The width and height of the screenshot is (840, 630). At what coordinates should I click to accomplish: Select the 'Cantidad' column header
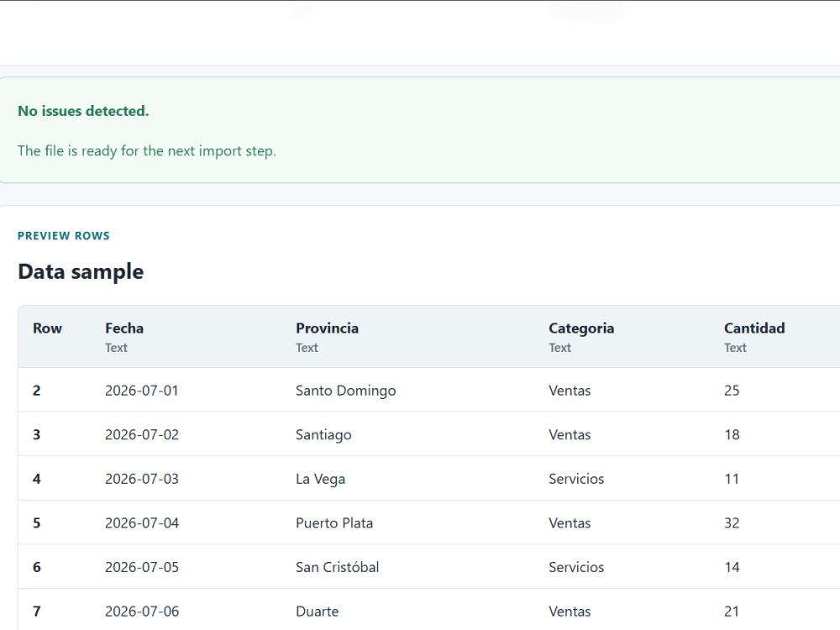coord(754,328)
